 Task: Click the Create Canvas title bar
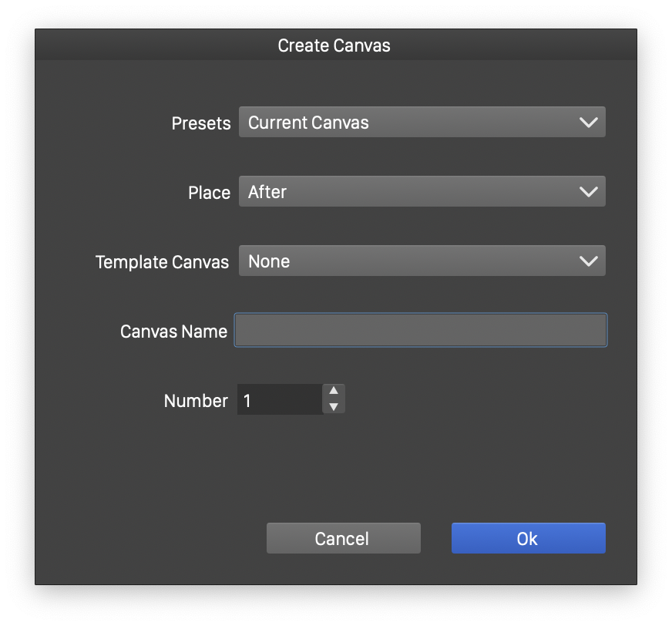pos(334,45)
